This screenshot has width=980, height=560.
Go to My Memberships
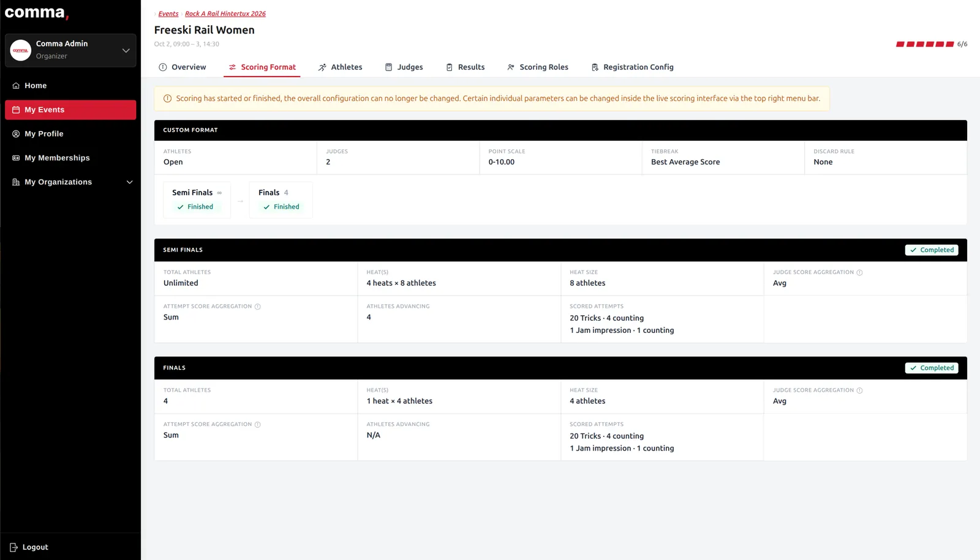point(70,158)
